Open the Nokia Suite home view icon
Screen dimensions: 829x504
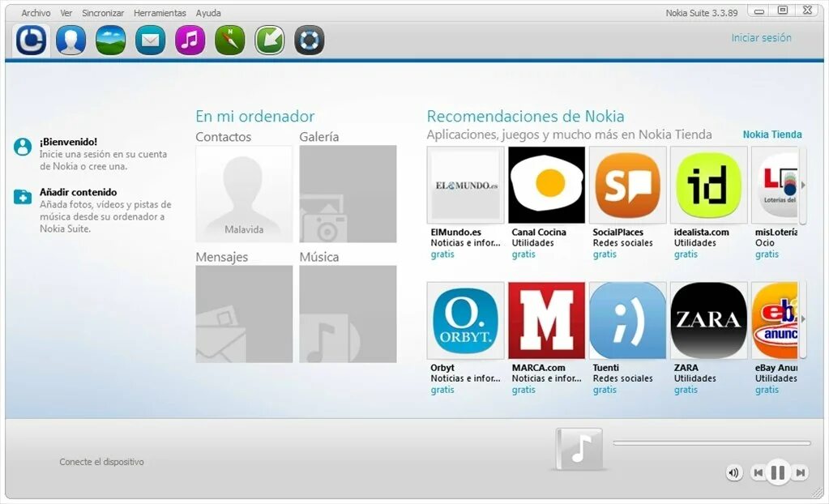tap(31, 41)
